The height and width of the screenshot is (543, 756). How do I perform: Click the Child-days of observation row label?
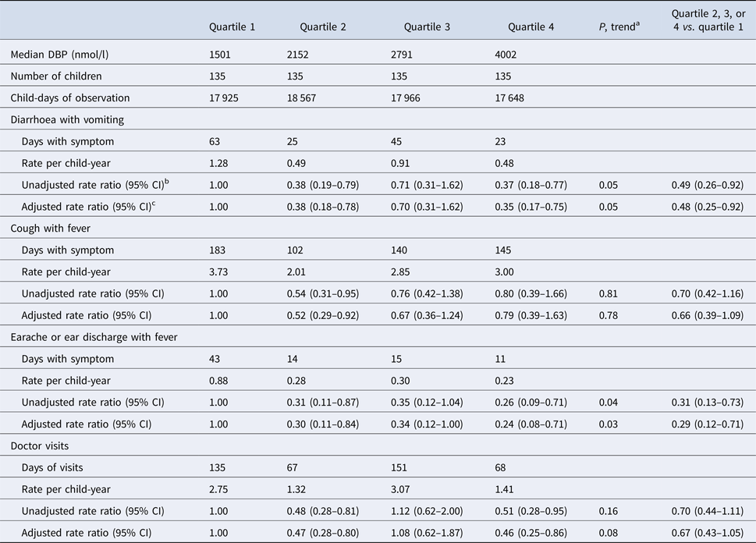coord(70,98)
